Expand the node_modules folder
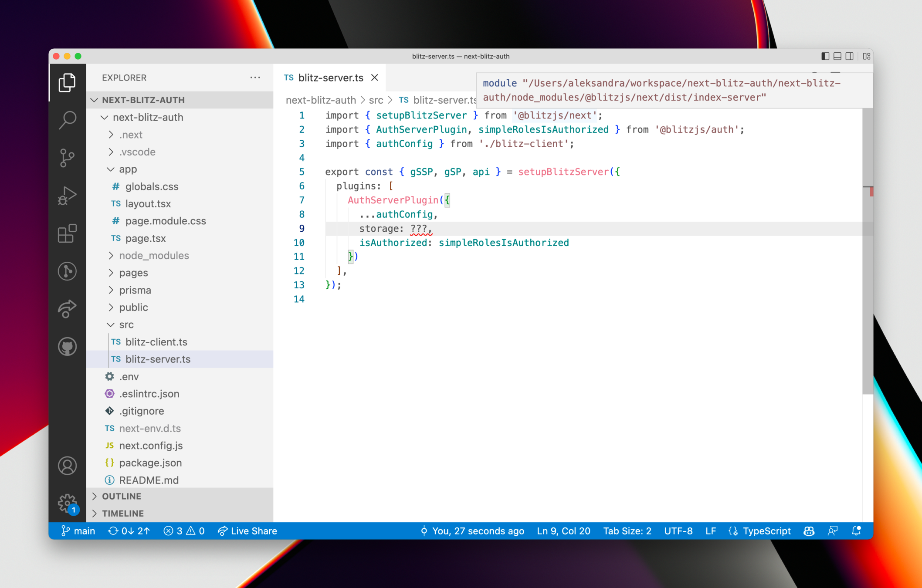Viewport: 922px width, 588px height. tap(154, 255)
